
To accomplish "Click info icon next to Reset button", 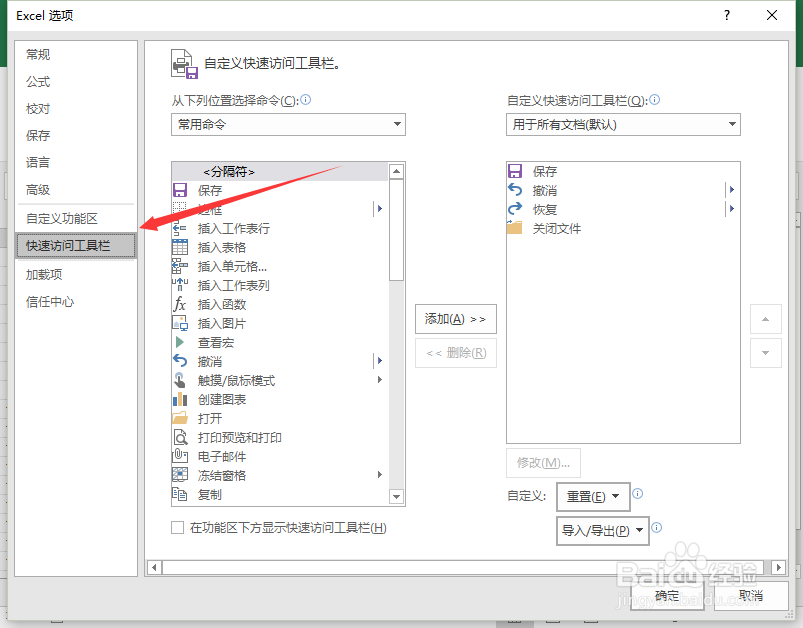I will tap(638, 493).
